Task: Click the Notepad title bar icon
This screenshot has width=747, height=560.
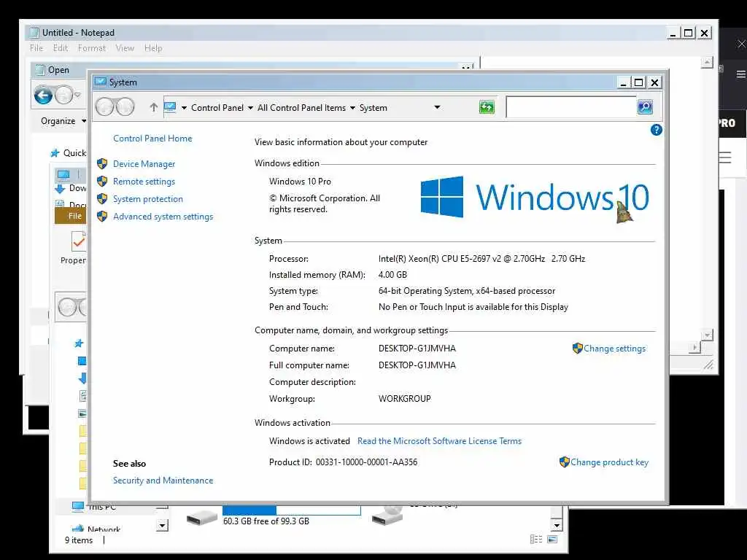Action: tap(34, 32)
